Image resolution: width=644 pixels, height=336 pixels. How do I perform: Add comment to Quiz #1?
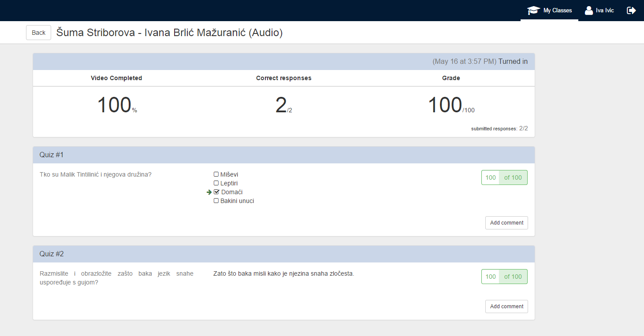(506, 223)
